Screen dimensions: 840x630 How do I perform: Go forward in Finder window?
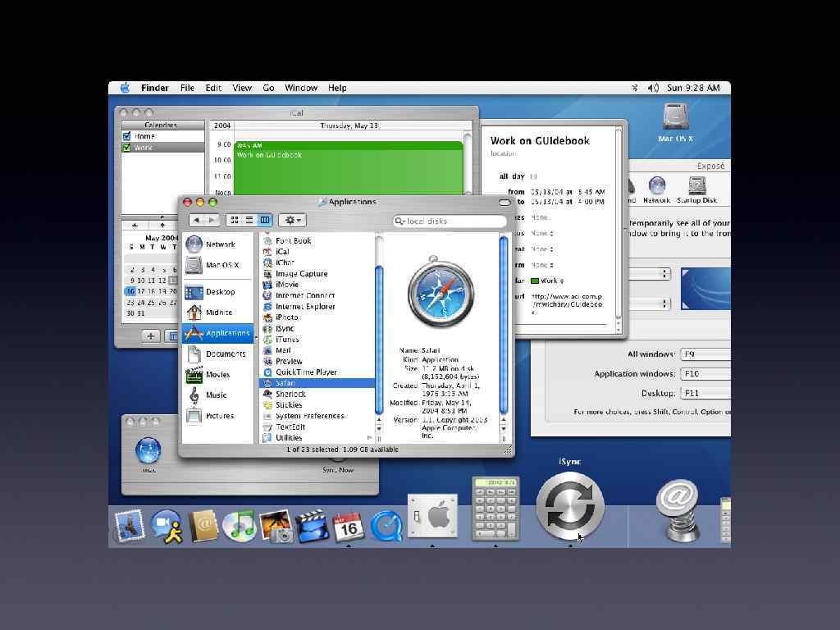212,220
